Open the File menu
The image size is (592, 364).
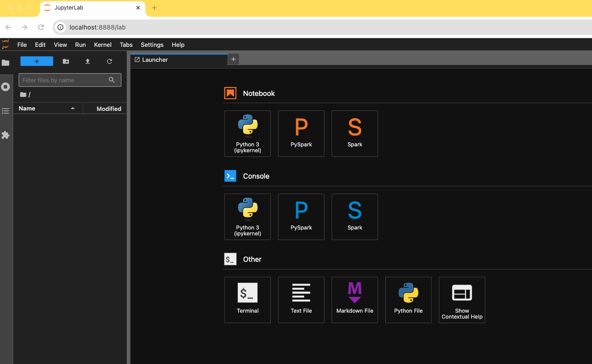coord(22,45)
